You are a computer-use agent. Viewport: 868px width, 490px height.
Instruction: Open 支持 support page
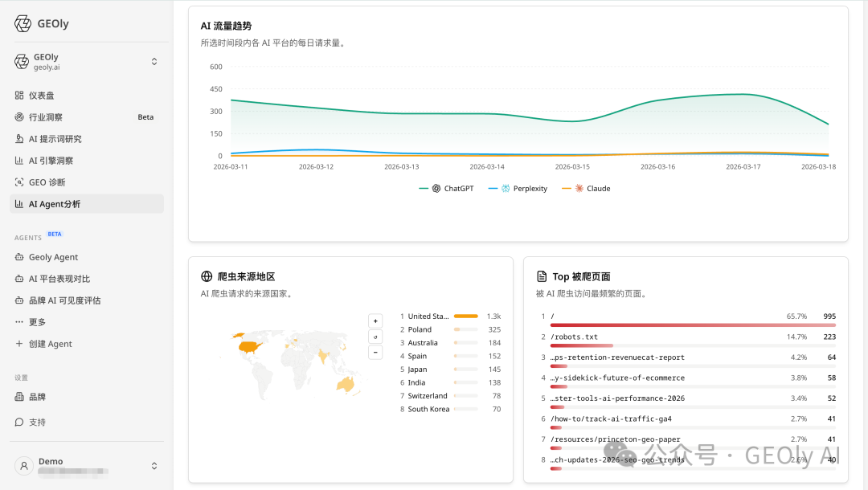[x=87, y=422]
